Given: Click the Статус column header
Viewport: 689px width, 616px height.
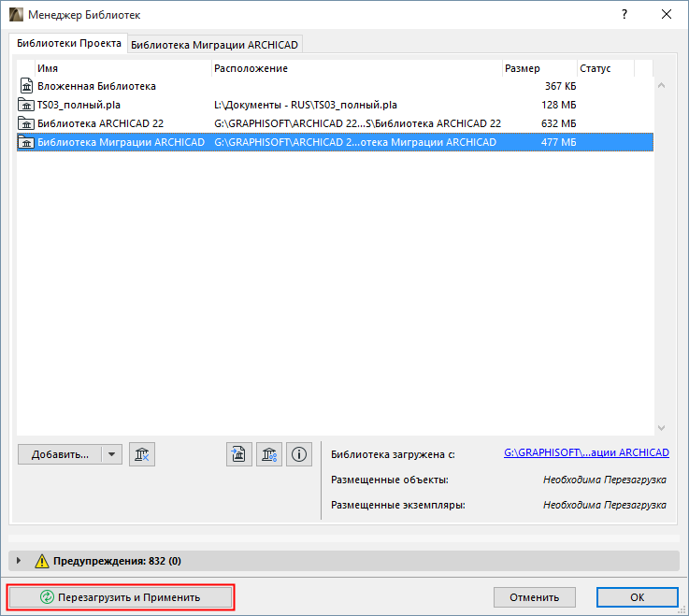Looking at the screenshot, I should tap(606, 68).
